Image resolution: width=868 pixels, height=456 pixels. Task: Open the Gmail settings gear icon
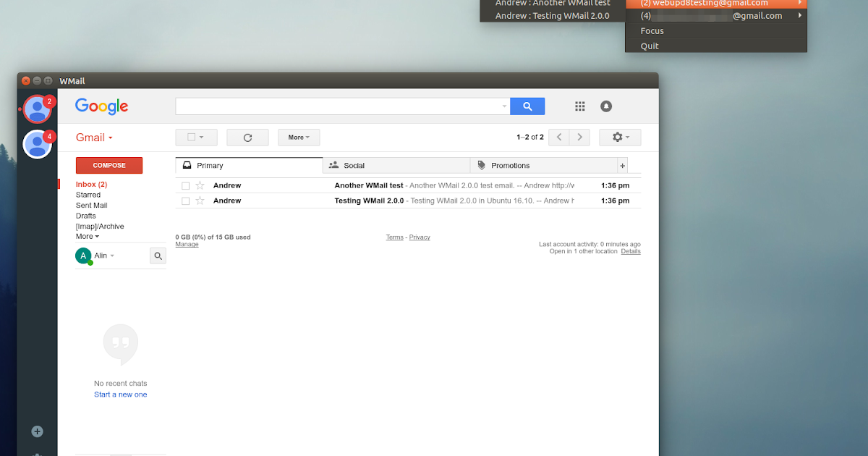[x=616, y=137]
